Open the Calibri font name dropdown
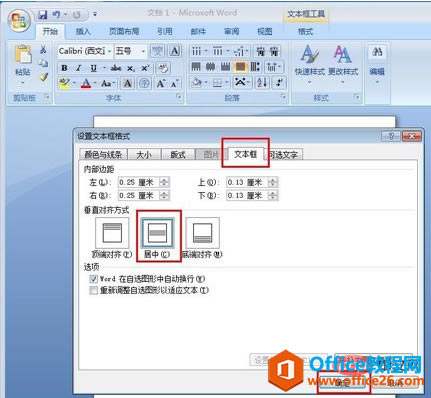431x398 pixels. tap(109, 51)
